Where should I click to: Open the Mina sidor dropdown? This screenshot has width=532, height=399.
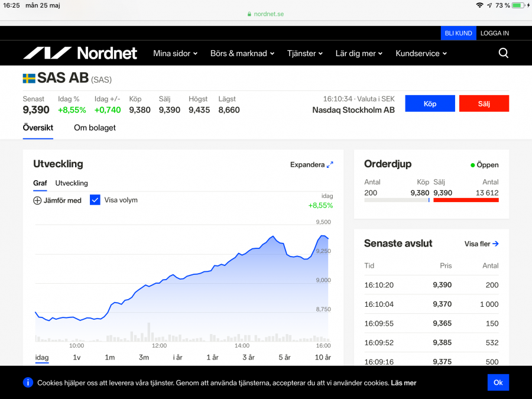tap(175, 53)
